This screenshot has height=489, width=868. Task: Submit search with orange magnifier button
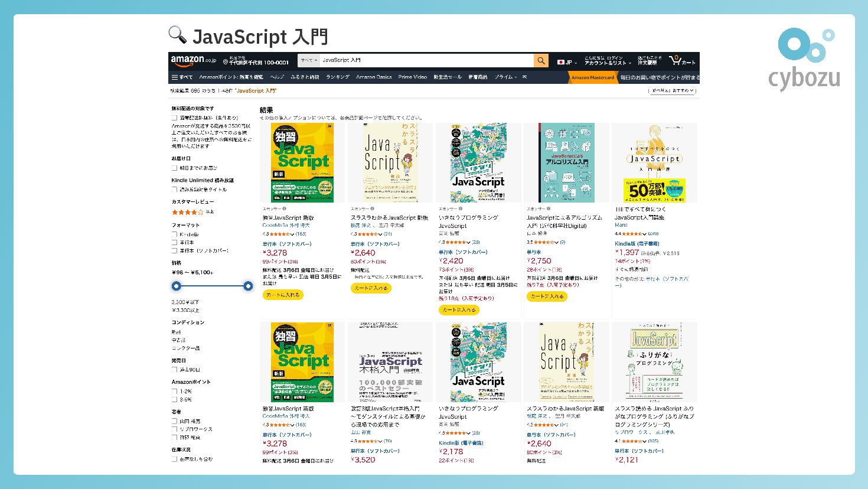click(x=541, y=60)
